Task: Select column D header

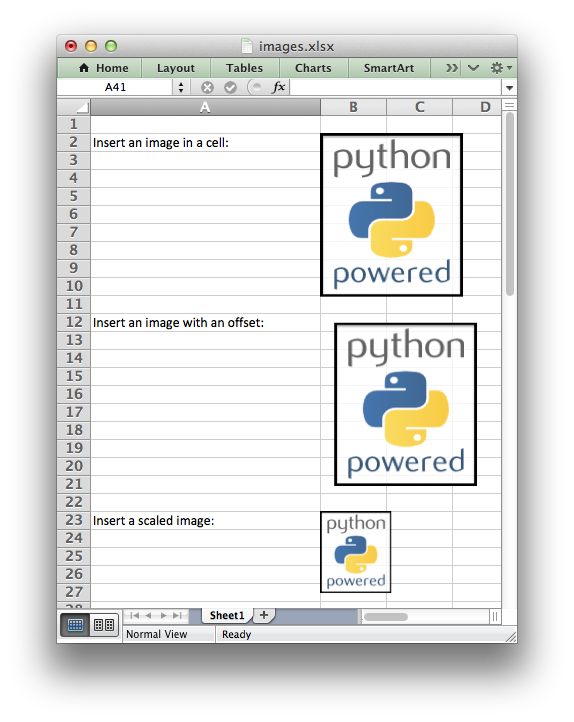Action: (477, 107)
